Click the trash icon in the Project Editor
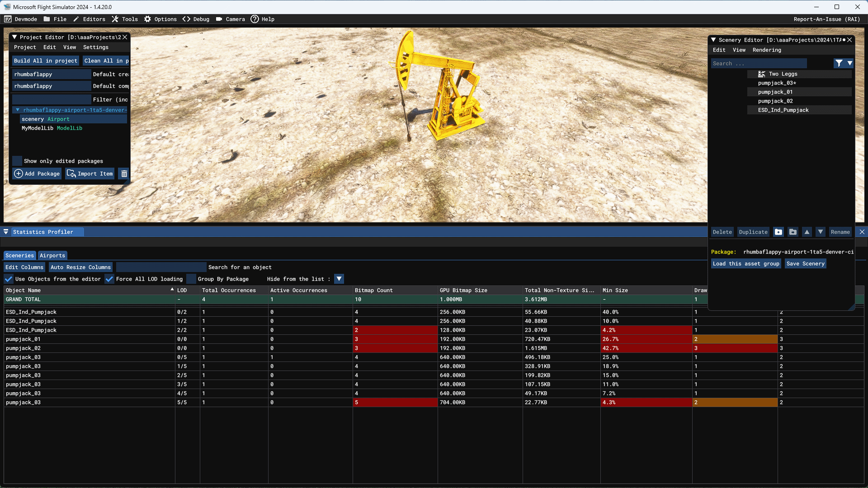The image size is (868, 488). tap(123, 174)
